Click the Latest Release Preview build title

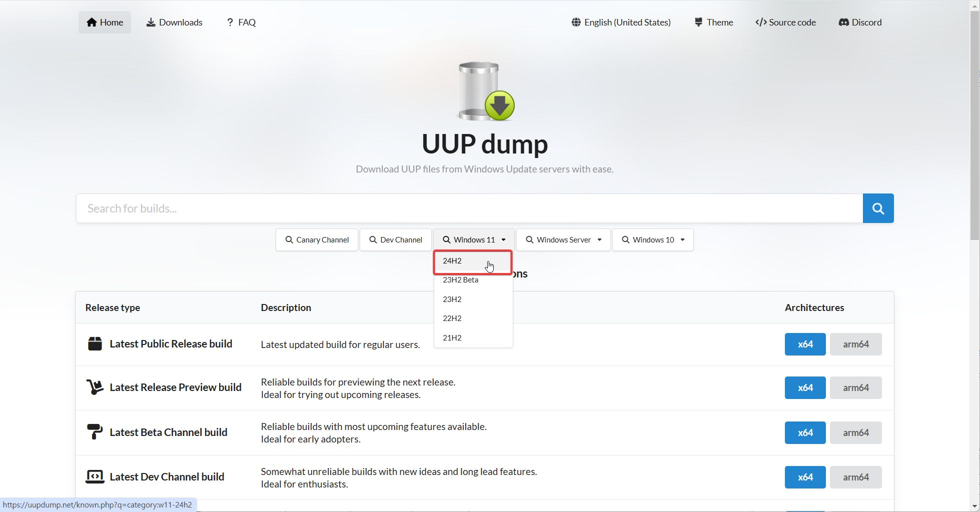(x=176, y=387)
